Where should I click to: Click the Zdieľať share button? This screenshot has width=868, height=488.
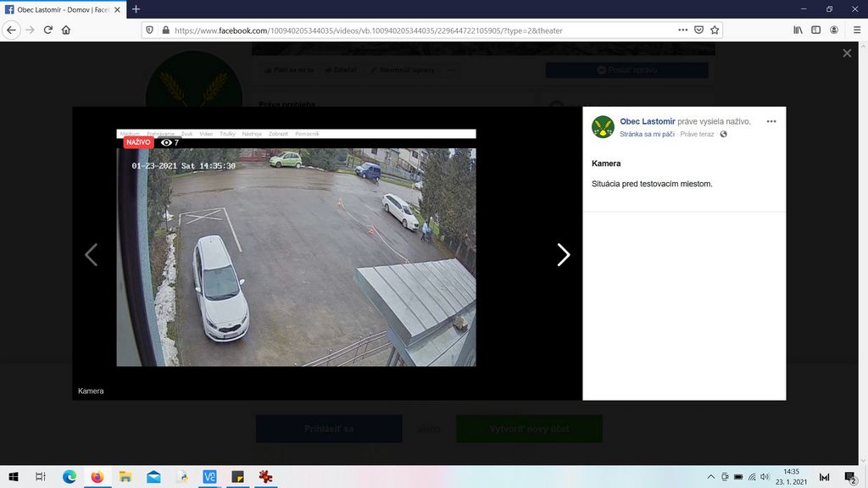(x=341, y=70)
